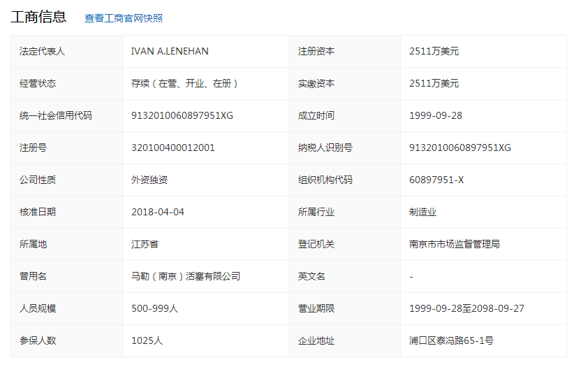Select the credit code beside 统一社会信用代码
588x374 pixels.
tap(182, 115)
